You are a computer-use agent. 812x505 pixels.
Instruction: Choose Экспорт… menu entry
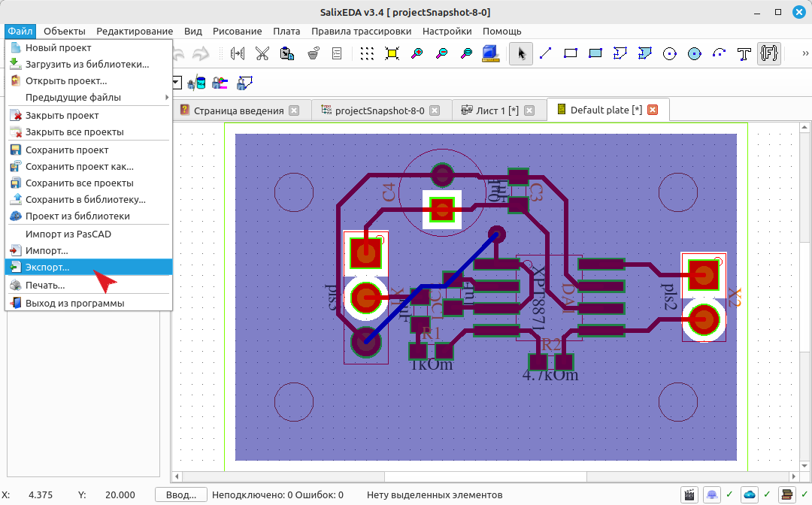89,267
